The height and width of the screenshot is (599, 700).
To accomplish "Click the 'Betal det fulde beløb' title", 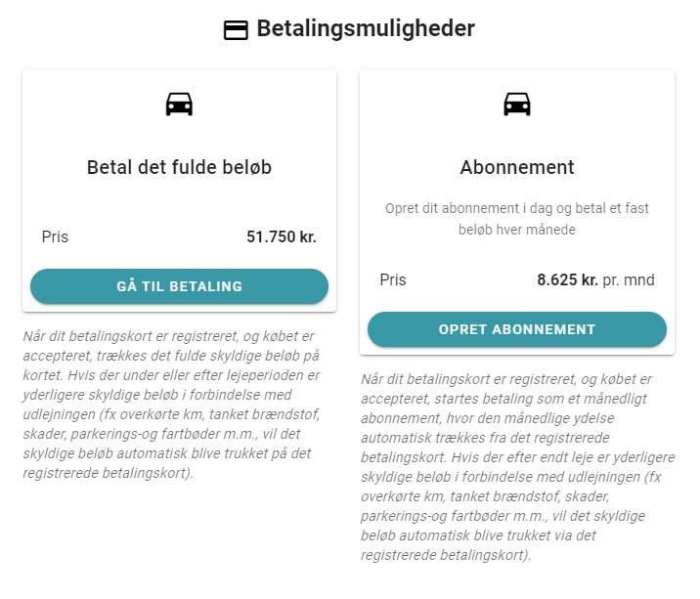I will click(179, 167).
